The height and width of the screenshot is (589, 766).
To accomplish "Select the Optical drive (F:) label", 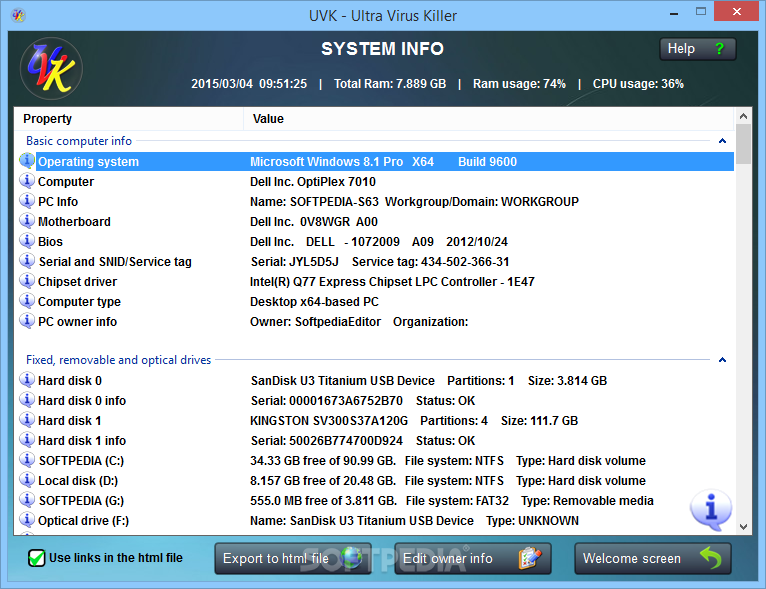I will [83, 521].
